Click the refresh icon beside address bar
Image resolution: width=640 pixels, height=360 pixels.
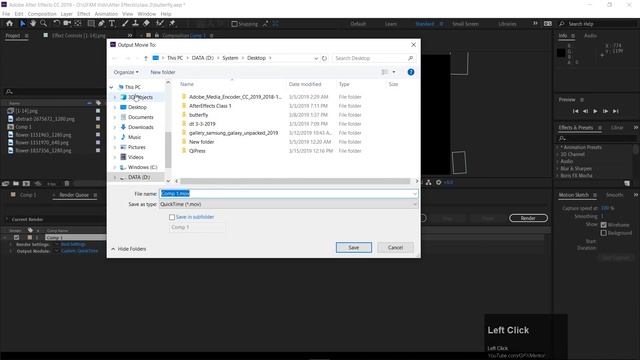tap(324, 58)
